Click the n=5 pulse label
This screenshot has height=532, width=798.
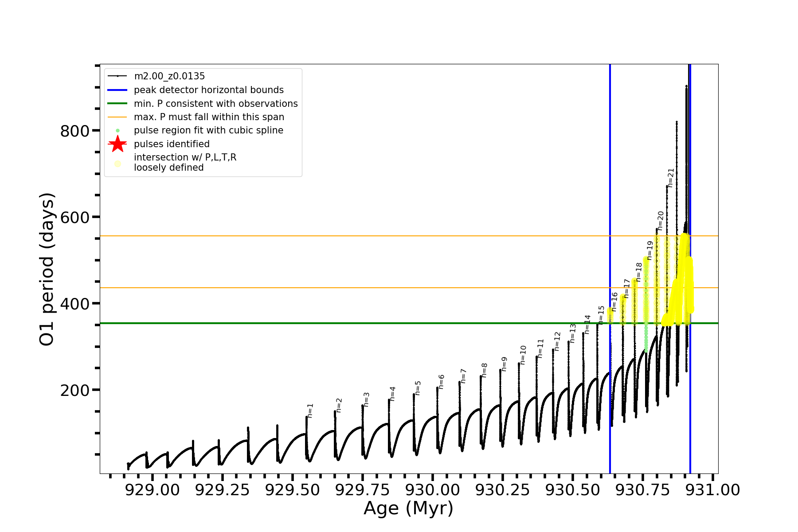coord(418,388)
